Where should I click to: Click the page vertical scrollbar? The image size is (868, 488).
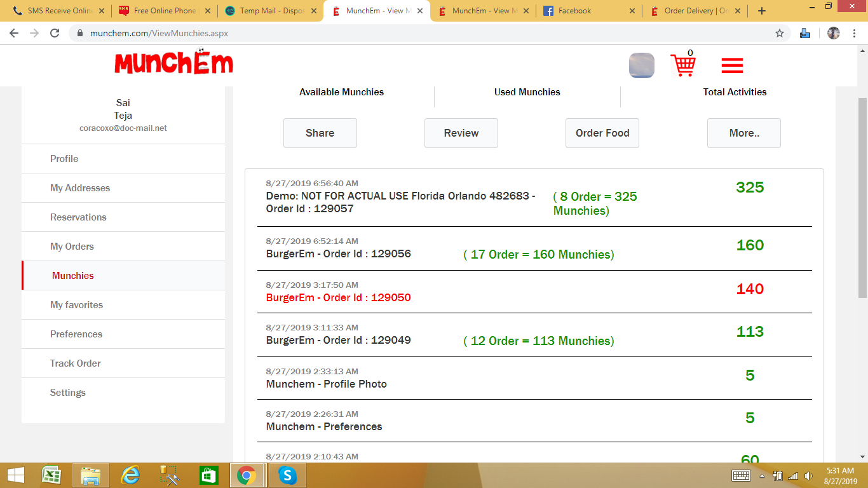[862, 197]
